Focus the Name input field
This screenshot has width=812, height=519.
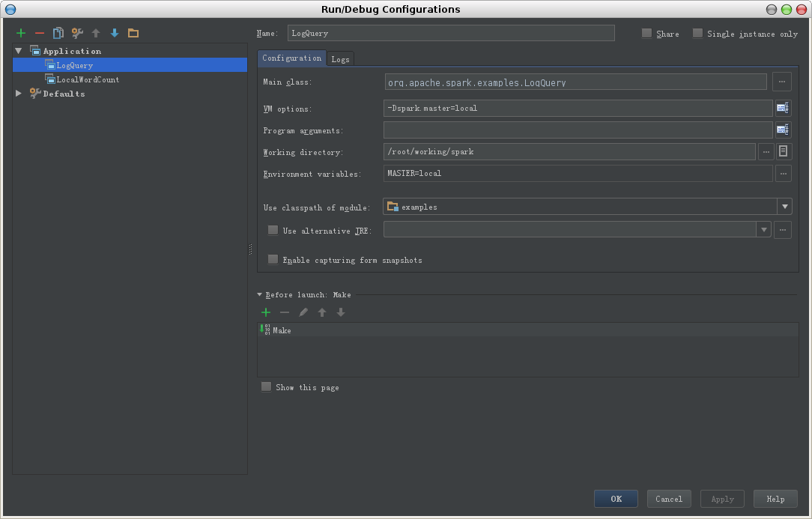[451, 33]
